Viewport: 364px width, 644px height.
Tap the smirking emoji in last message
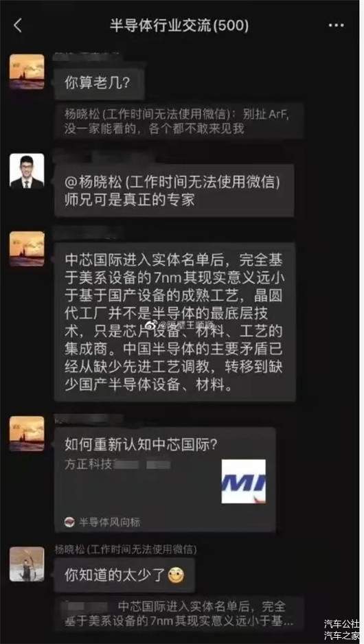[177, 575]
